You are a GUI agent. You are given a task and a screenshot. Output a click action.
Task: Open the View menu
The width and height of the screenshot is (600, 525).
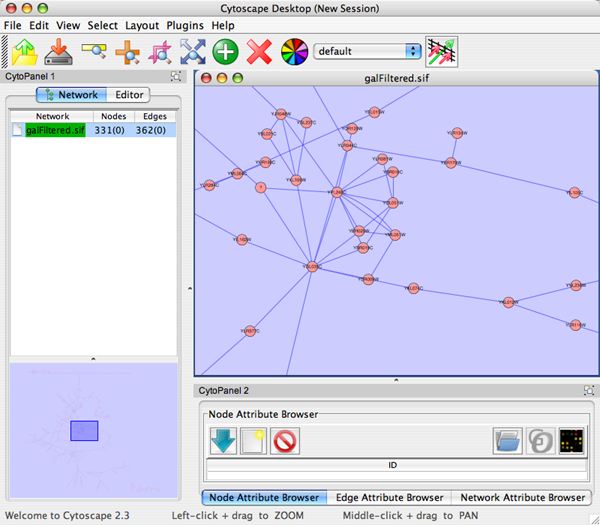(x=68, y=25)
